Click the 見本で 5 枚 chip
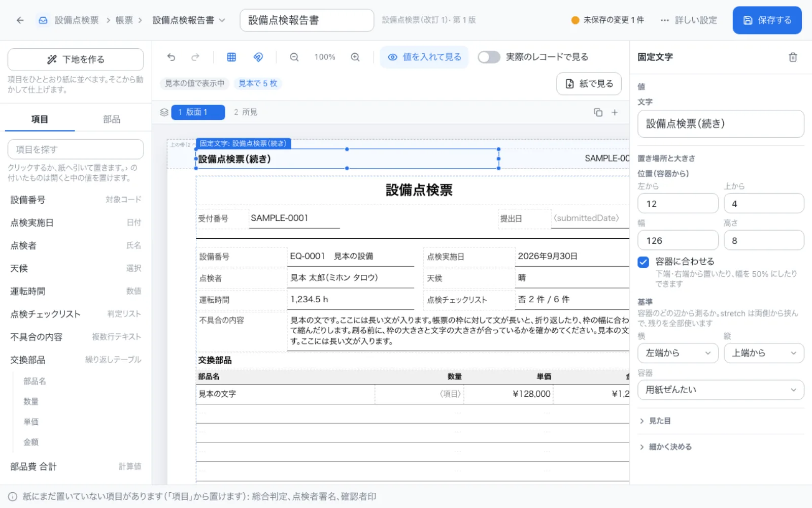Image resolution: width=812 pixels, height=508 pixels. point(258,83)
